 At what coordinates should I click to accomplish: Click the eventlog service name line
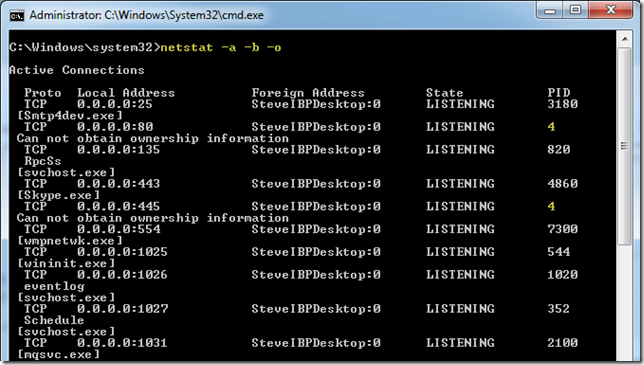pos(54,286)
